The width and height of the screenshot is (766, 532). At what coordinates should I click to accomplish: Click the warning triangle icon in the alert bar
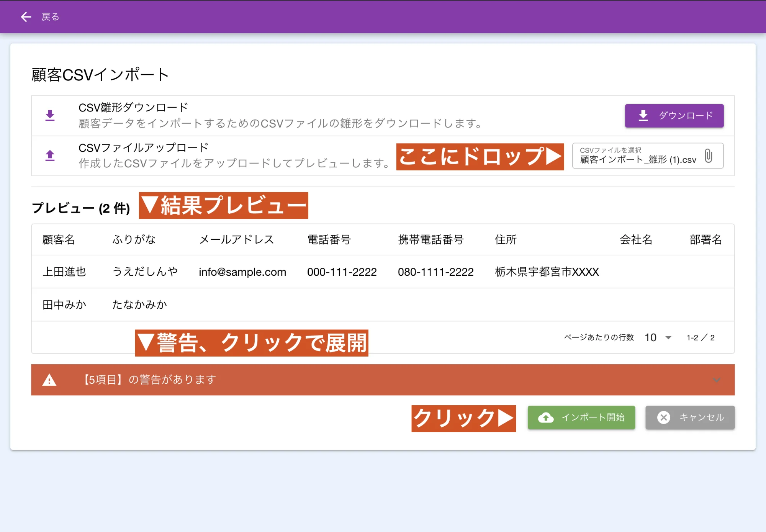pyautogui.click(x=49, y=380)
